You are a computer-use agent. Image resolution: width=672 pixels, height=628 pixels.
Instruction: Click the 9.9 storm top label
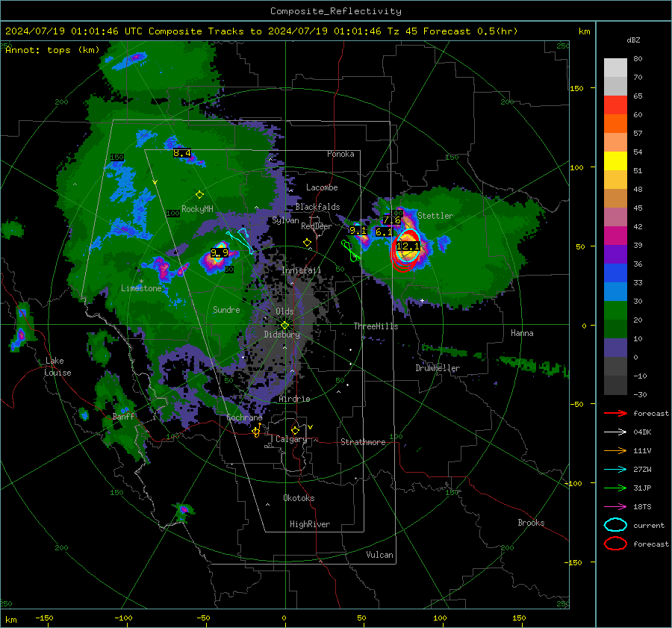click(220, 253)
